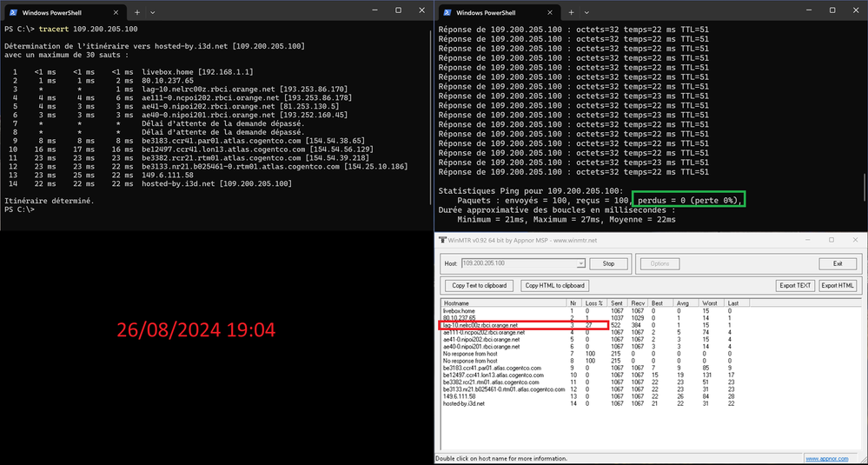Expand the Host address dropdown in WinMTR

(x=581, y=263)
